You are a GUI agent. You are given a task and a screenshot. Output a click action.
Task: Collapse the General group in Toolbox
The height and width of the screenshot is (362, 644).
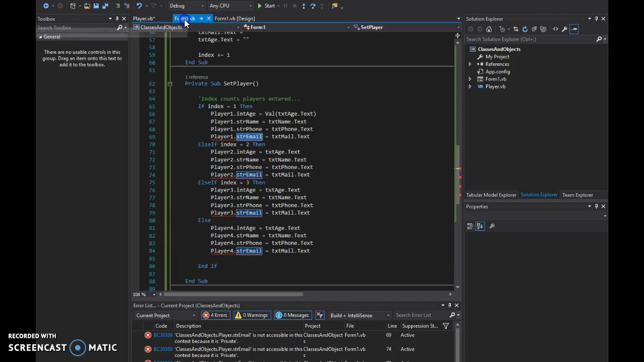click(x=41, y=37)
